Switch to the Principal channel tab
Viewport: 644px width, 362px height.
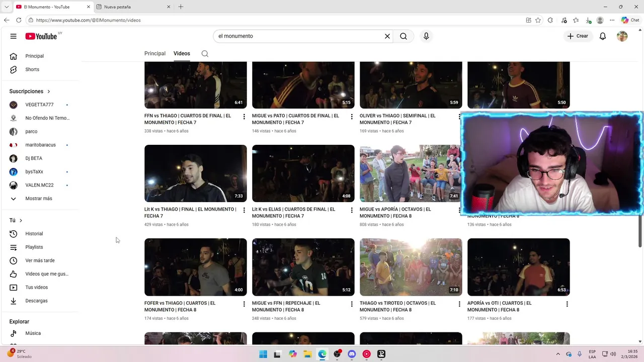pyautogui.click(x=155, y=54)
